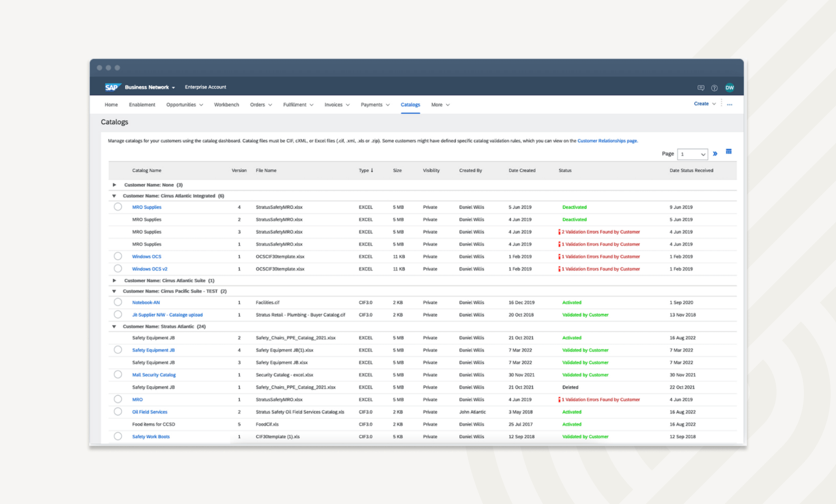Open the help question mark icon

(714, 88)
